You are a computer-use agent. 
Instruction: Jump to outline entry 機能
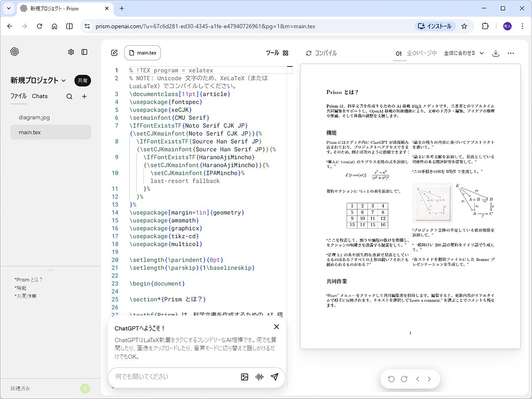pos(20,288)
